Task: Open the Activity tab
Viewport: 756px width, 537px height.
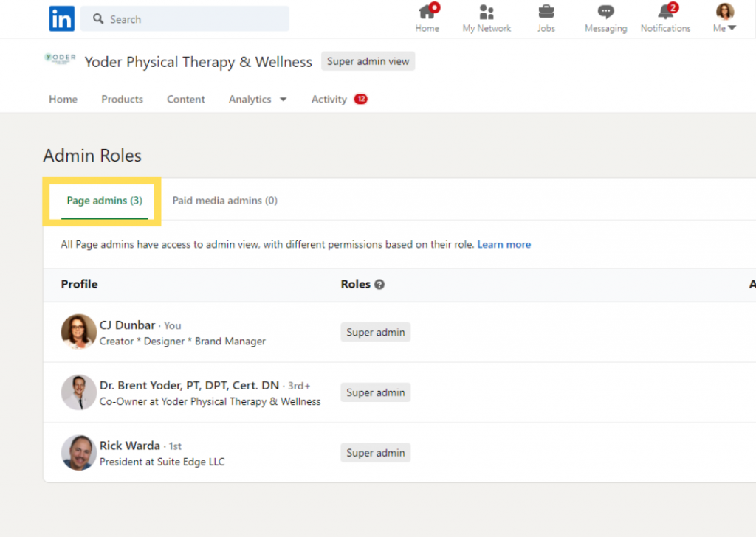Action: coord(329,100)
